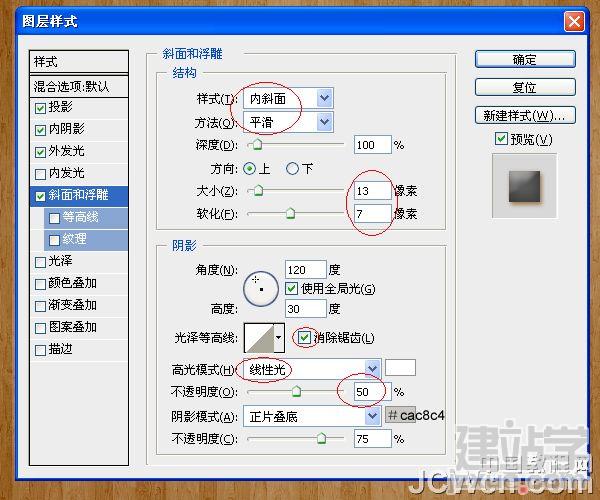The image size is (600, 500).
Task: Toggle the 投影 checkbox
Action: [40, 108]
